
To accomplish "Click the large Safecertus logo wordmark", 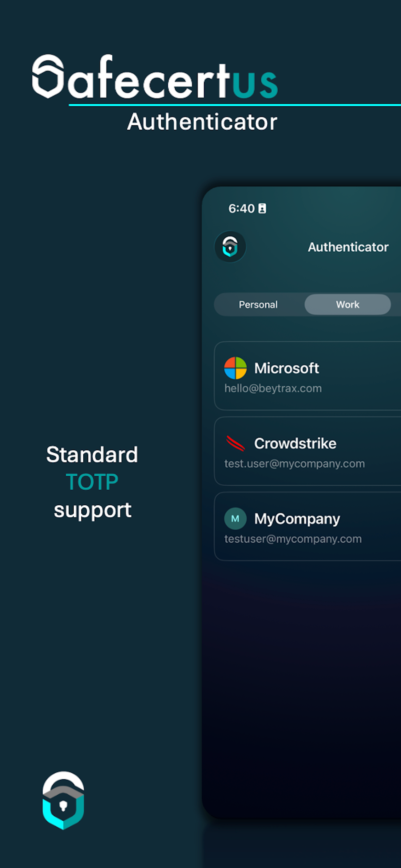I will [155, 77].
